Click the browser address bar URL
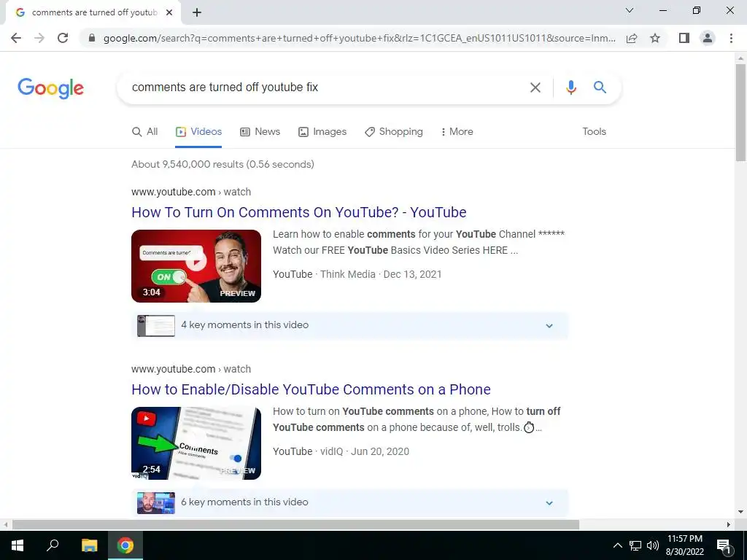 click(x=359, y=38)
